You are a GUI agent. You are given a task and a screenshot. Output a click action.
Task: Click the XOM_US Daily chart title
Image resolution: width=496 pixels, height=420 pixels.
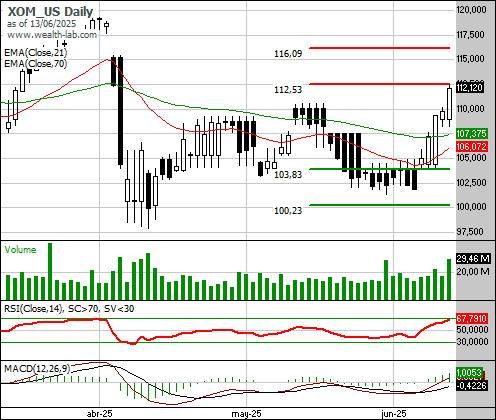tap(50, 11)
